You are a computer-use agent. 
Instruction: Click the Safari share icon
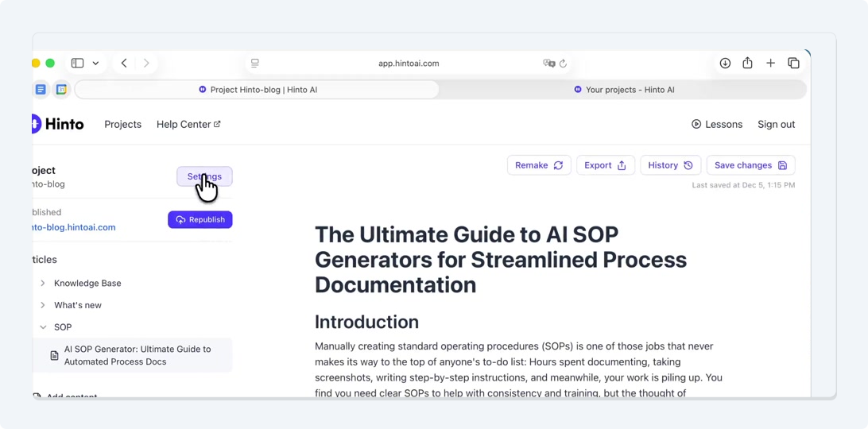[x=747, y=64]
